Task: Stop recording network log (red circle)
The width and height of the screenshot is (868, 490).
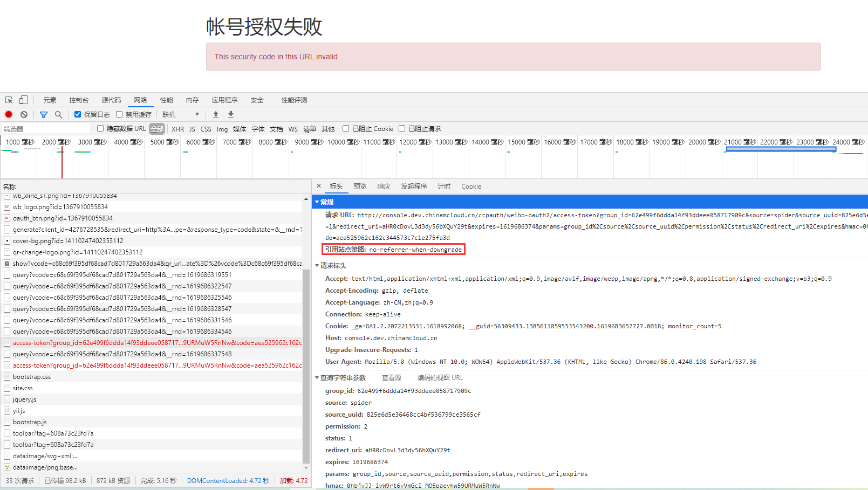Action: click(9, 114)
